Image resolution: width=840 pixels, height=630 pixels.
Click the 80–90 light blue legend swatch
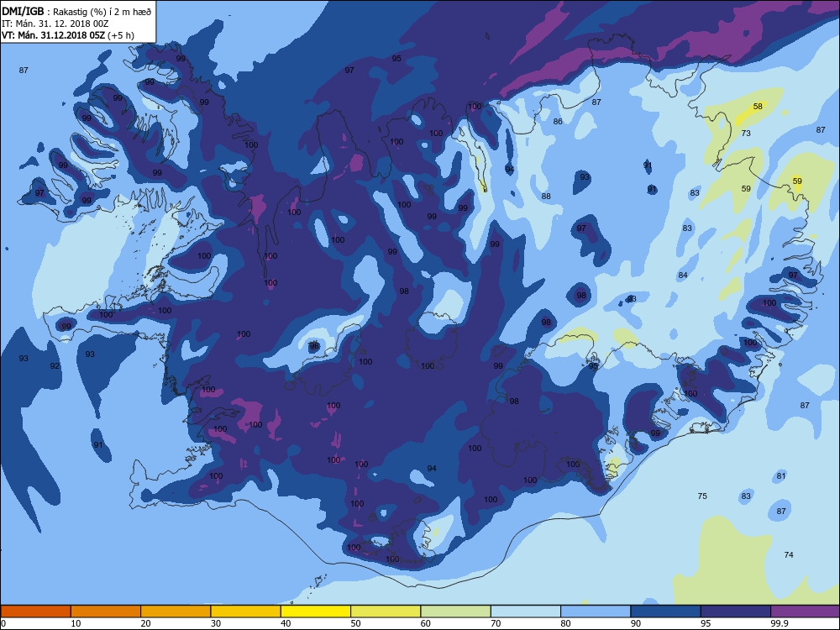point(596,612)
